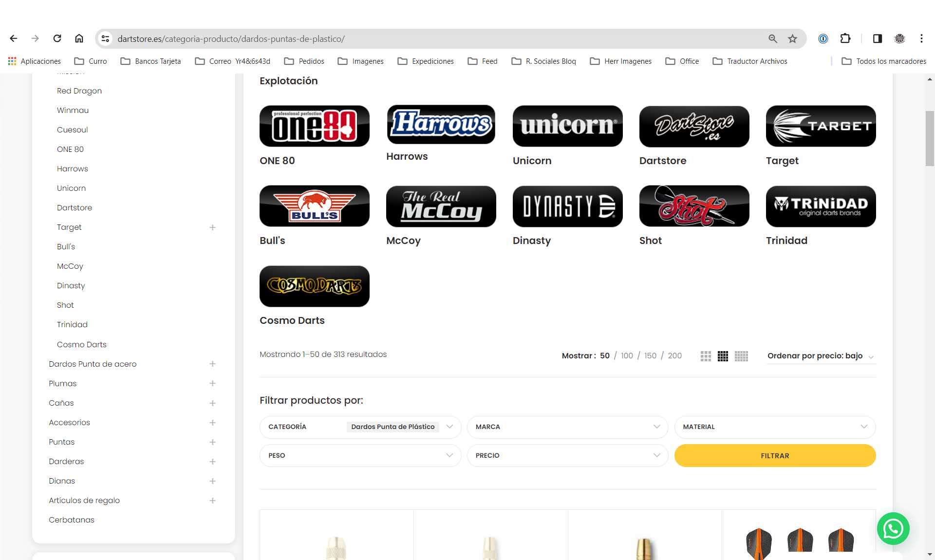Open the Office bookmark folder

(x=682, y=61)
